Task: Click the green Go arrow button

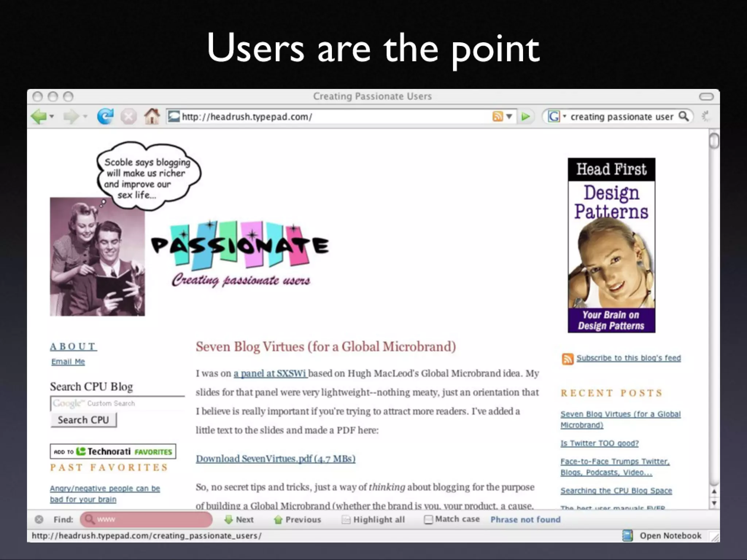Action: [x=526, y=117]
